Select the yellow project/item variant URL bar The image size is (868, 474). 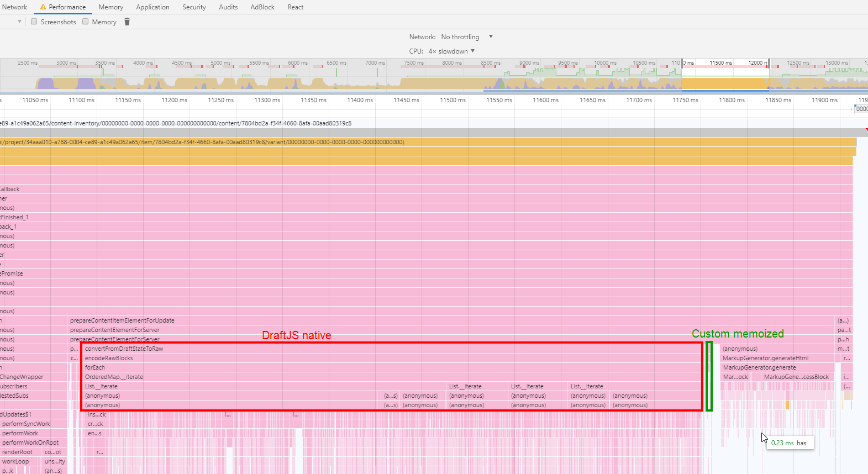coord(428,142)
